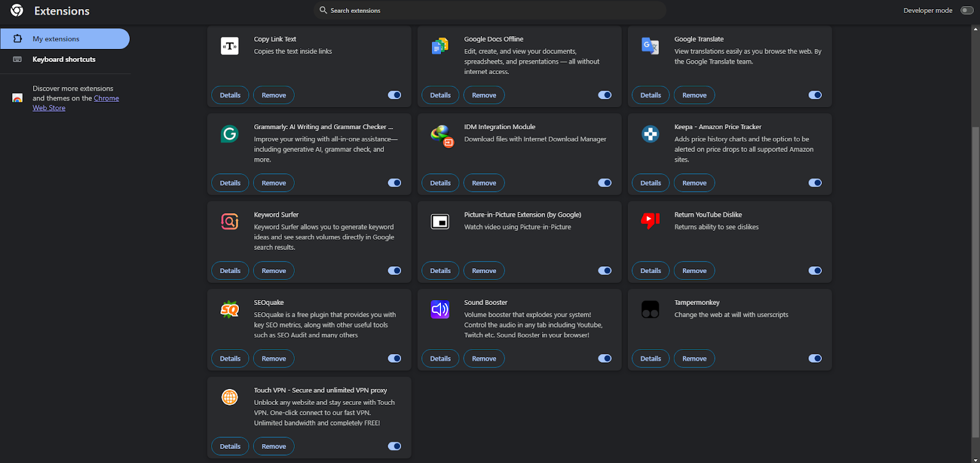Disable the Sound Booster toggle

tap(605, 358)
